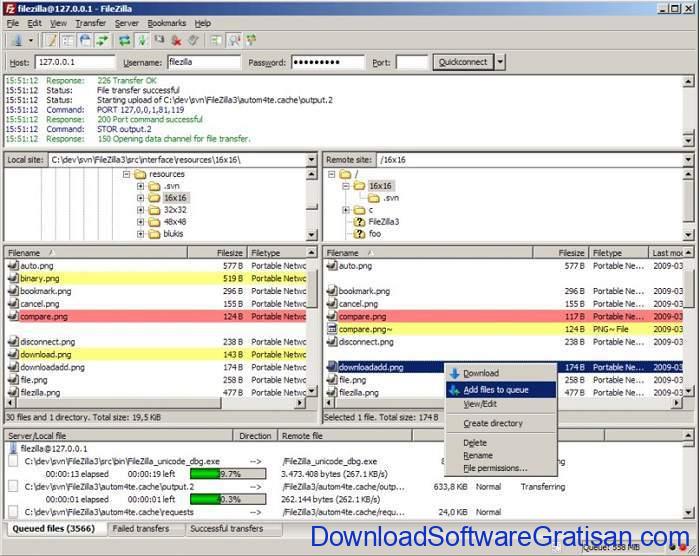Open the Help menu
700x556 pixels.
pyautogui.click(x=203, y=23)
